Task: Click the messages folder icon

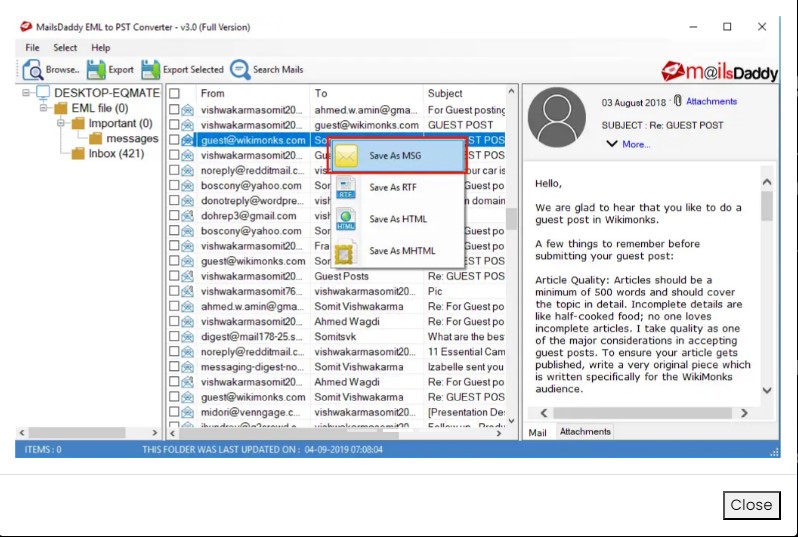Action: pyautogui.click(x=96, y=138)
